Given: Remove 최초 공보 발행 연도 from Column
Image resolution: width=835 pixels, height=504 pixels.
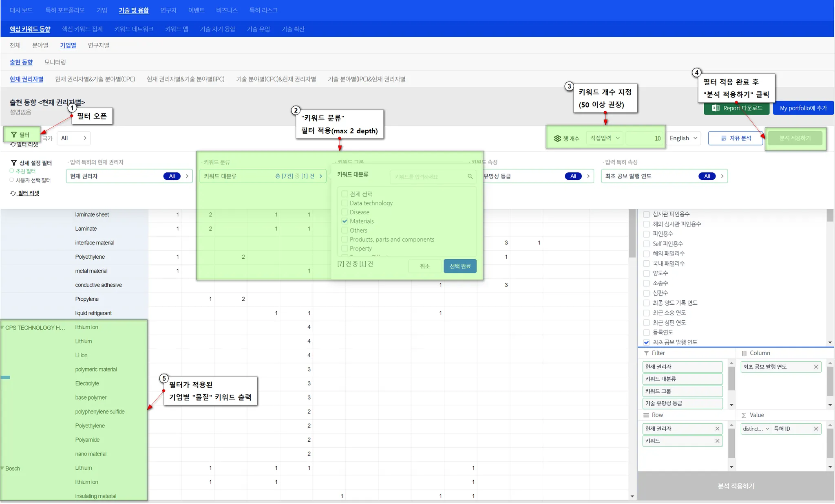Looking at the screenshot, I should pyautogui.click(x=816, y=367).
